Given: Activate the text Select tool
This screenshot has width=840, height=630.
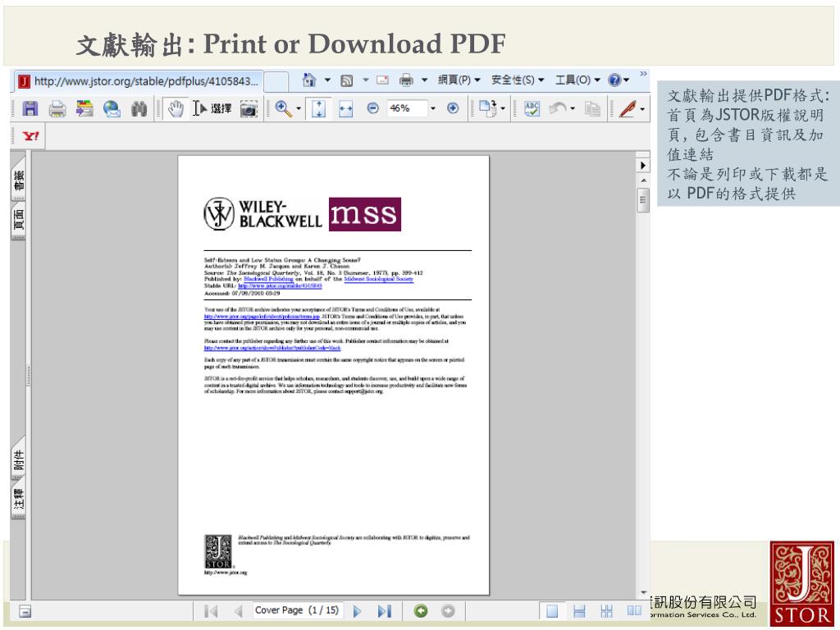Looking at the screenshot, I should click(x=212, y=109).
